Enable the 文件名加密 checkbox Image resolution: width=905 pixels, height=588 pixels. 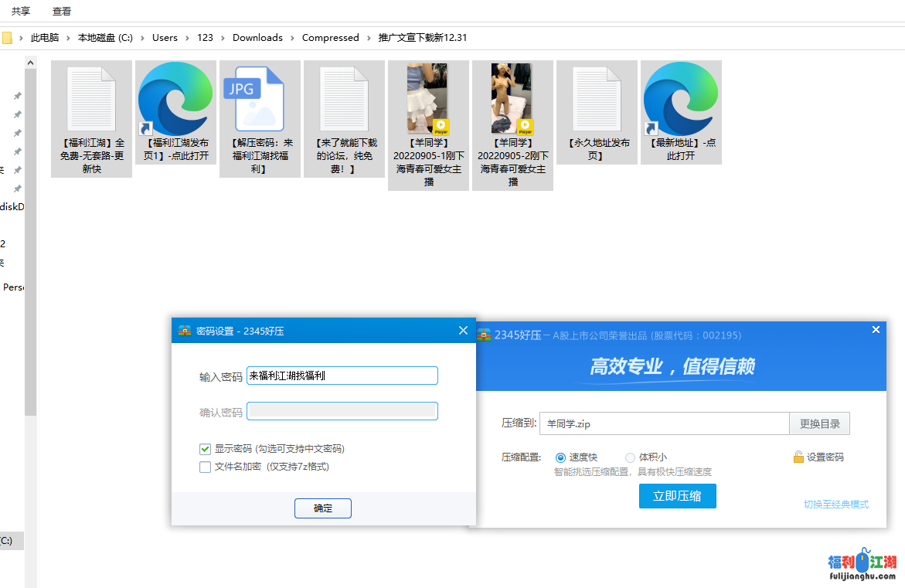pos(205,467)
